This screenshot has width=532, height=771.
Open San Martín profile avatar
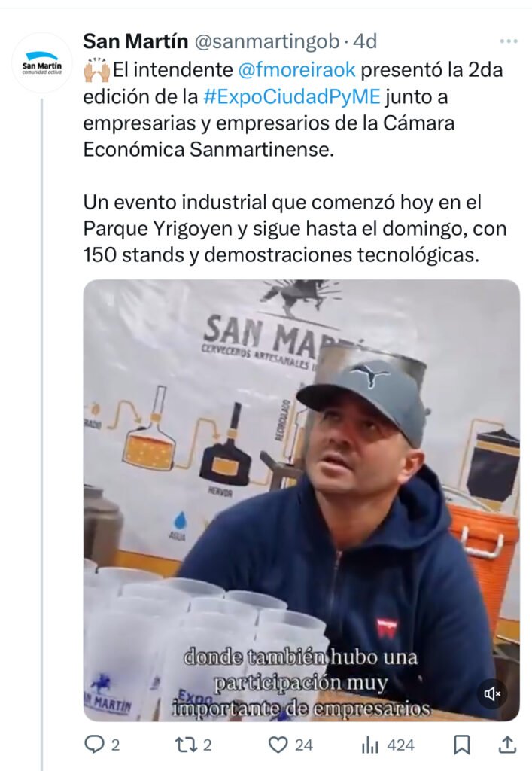(41, 63)
